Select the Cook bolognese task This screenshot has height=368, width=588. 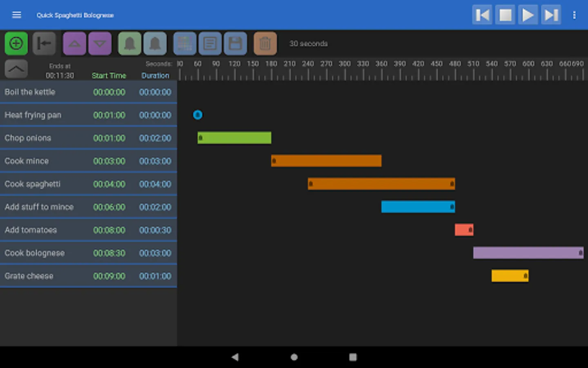(88, 253)
